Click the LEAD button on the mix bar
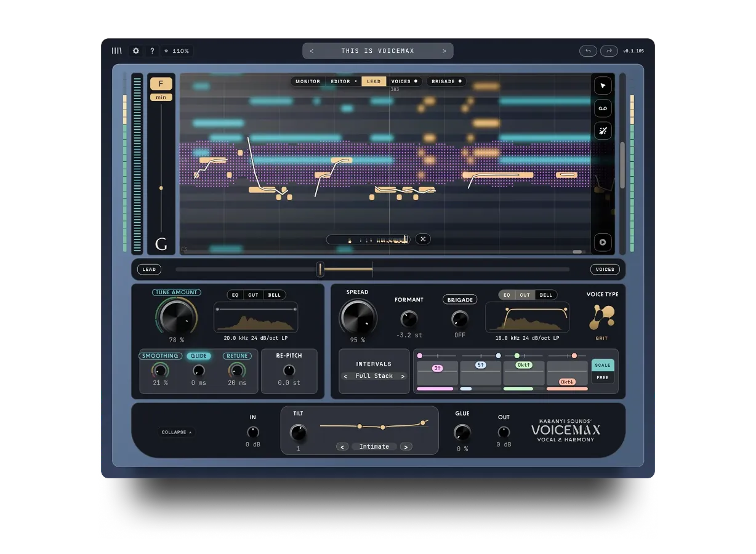Image resolution: width=756 pixels, height=554 pixels. 149,269
